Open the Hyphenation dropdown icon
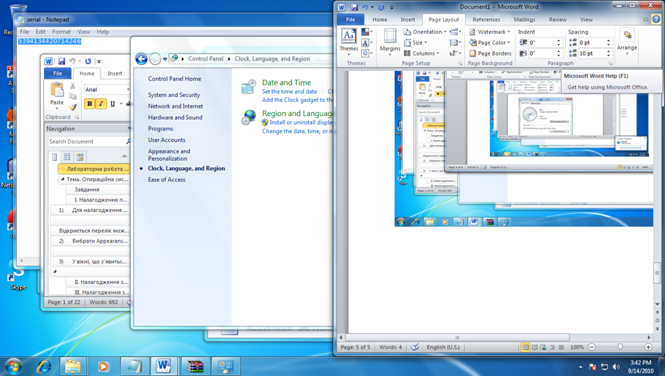The height and width of the screenshot is (377, 666). coord(455,53)
